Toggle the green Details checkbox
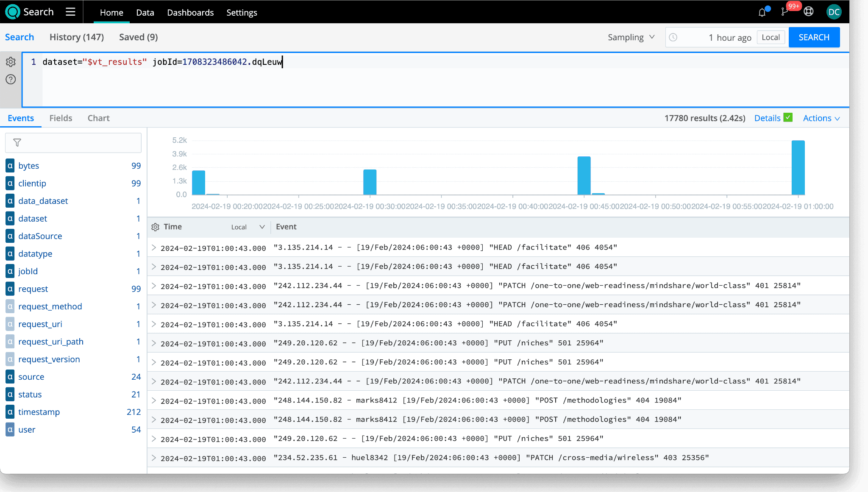 788,118
